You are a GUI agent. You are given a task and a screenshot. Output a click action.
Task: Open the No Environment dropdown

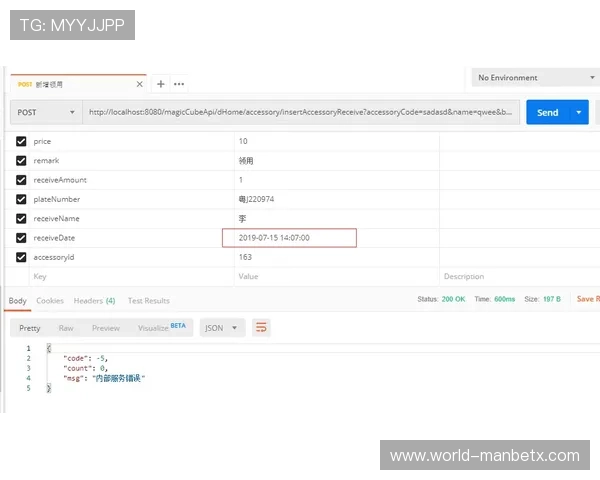pyautogui.click(x=534, y=78)
